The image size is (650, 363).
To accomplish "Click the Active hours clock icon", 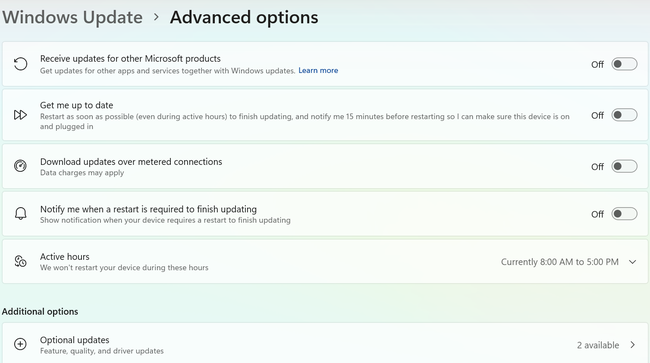I will (20, 261).
